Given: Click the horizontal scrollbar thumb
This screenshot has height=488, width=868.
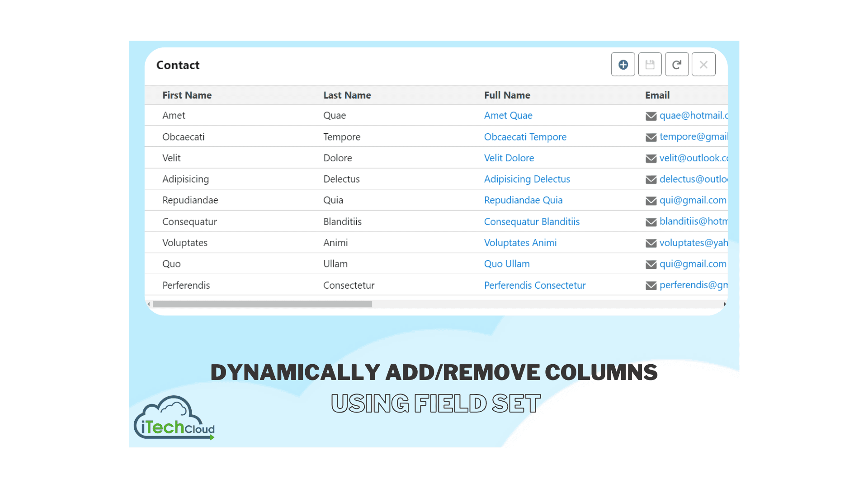Looking at the screenshot, I should pos(262,304).
